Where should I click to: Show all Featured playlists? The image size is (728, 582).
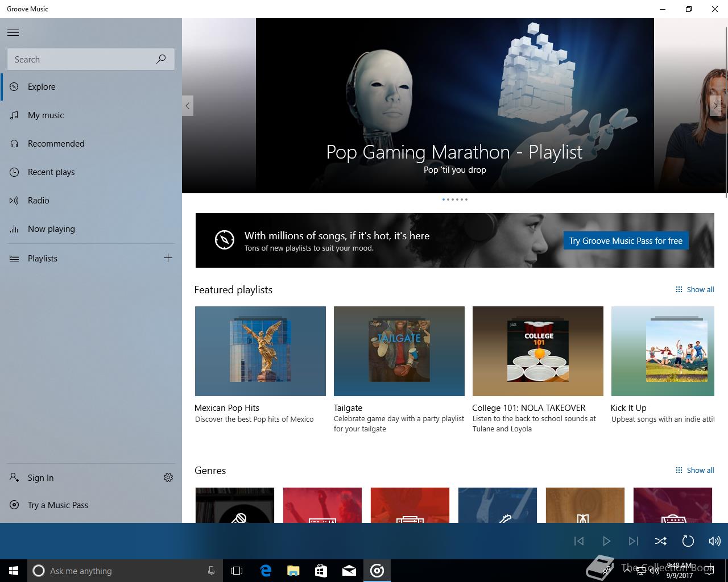[694, 289]
